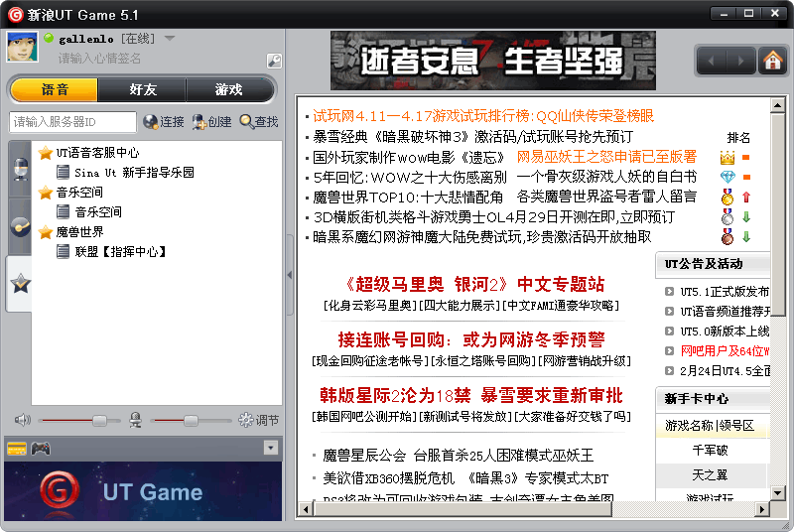Click the UT Game banner
The image size is (794, 532).
click(143, 491)
